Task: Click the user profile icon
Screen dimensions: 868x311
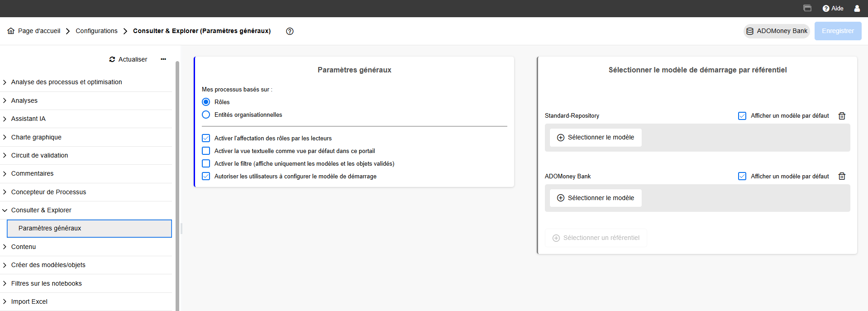Action: click(857, 8)
